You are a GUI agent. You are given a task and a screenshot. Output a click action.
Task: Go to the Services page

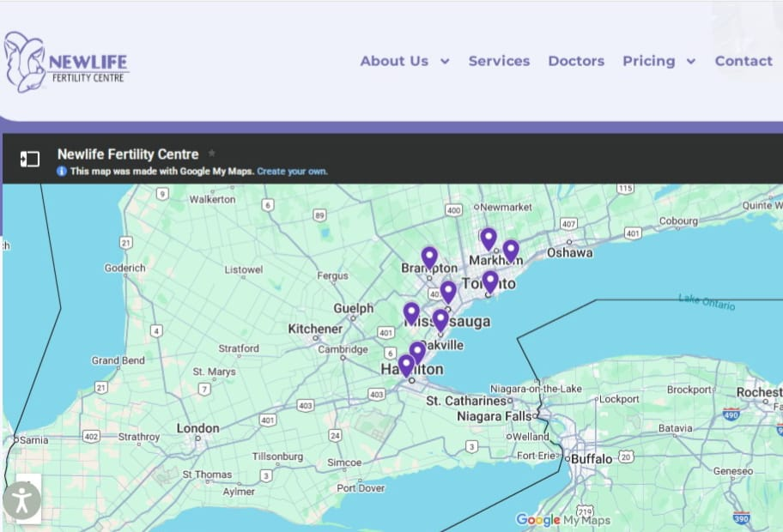[x=499, y=61]
